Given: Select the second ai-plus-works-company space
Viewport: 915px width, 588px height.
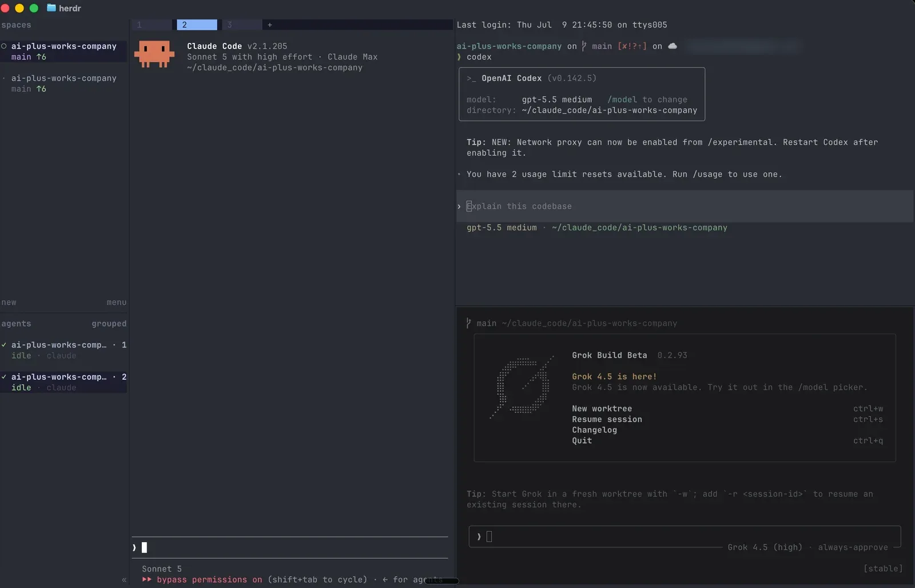Looking at the screenshot, I should (x=63, y=84).
